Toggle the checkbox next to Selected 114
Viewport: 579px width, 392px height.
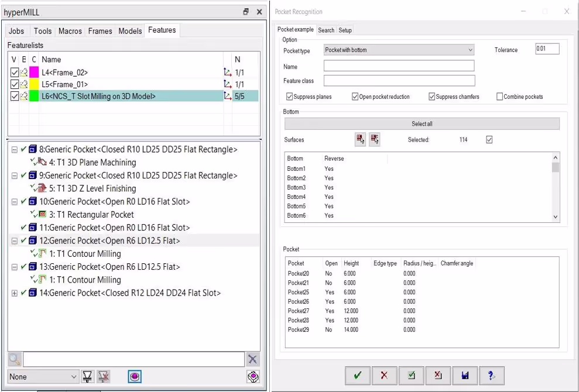pyautogui.click(x=489, y=139)
